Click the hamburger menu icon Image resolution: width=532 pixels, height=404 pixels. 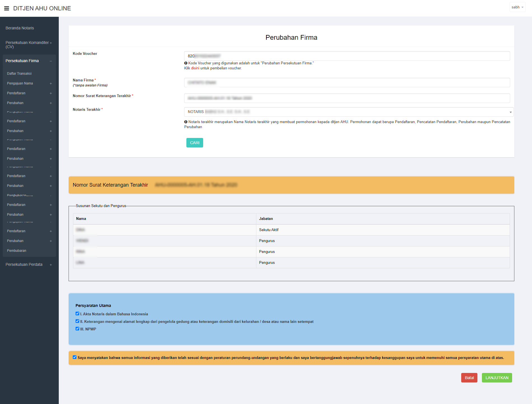point(6,8)
